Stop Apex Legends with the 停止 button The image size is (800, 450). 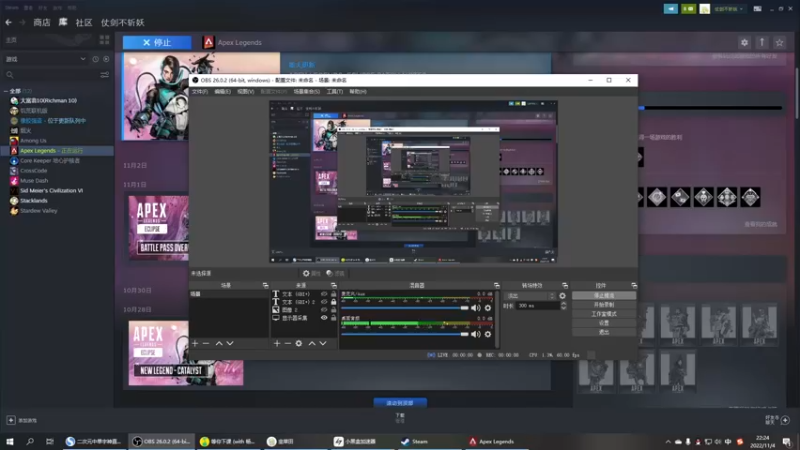pyautogui.click(x=157, y=43)
